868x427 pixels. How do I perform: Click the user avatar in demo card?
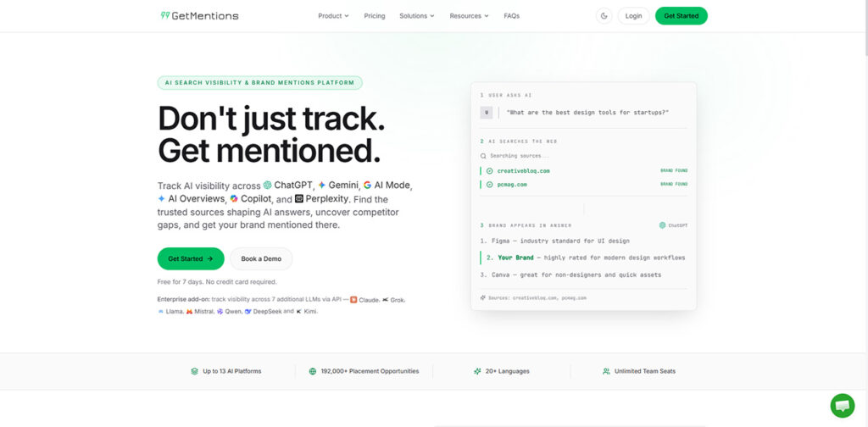pos(487,113)
